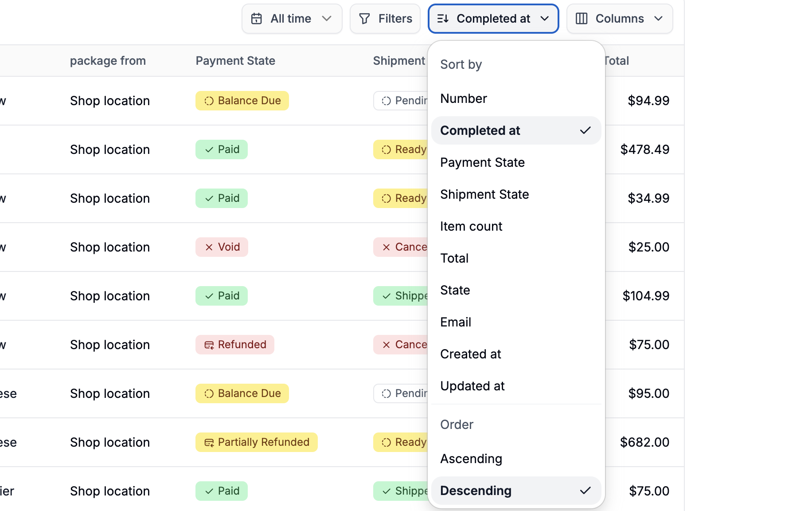Click the refund icon in the Refunded badge
Image resolution: width=812 pixels, height=511 pixels.
click(209, 344)
